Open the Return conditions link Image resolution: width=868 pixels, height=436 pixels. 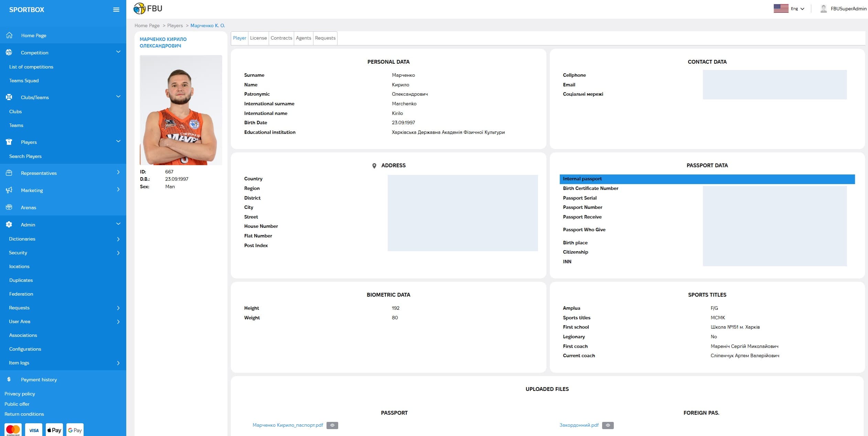coord(24,414)
